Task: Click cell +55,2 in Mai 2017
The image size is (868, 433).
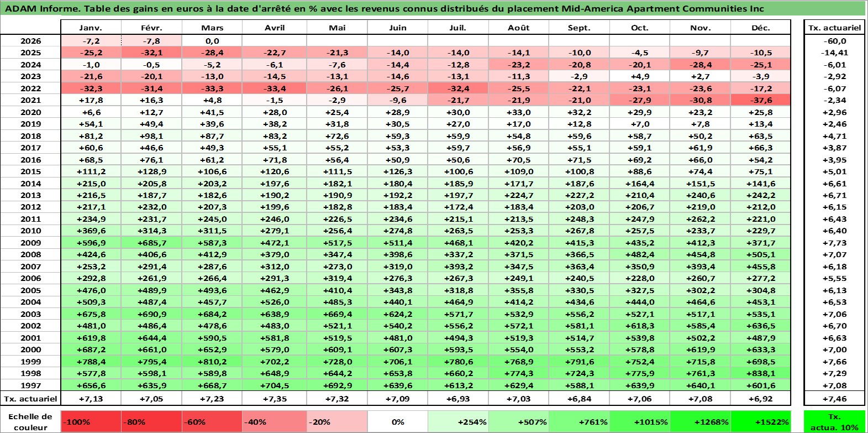Action: pyautogui.click(x=337, y=148)
